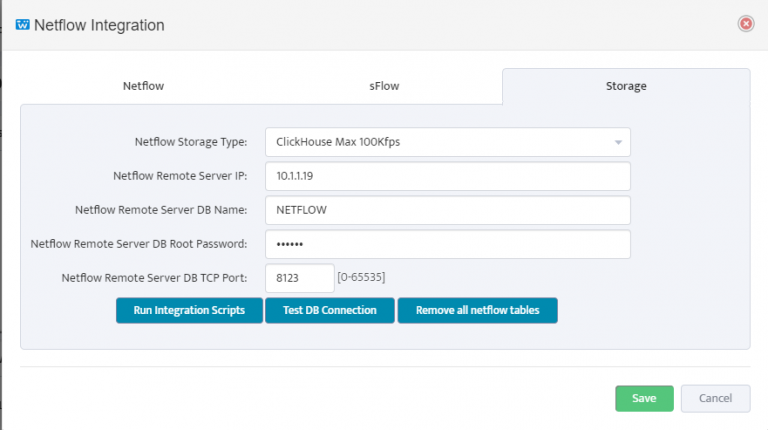Click the port range hint [0-65535]
This screenshot has height=430, width=768.
coord(362,278)
